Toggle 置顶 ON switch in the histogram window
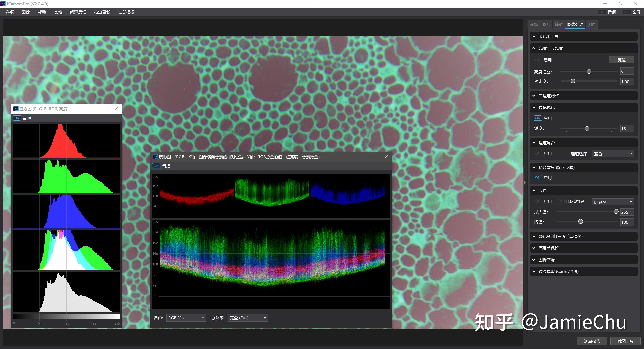This screenshot has height=349, width=644. click(x=17, y=118)
